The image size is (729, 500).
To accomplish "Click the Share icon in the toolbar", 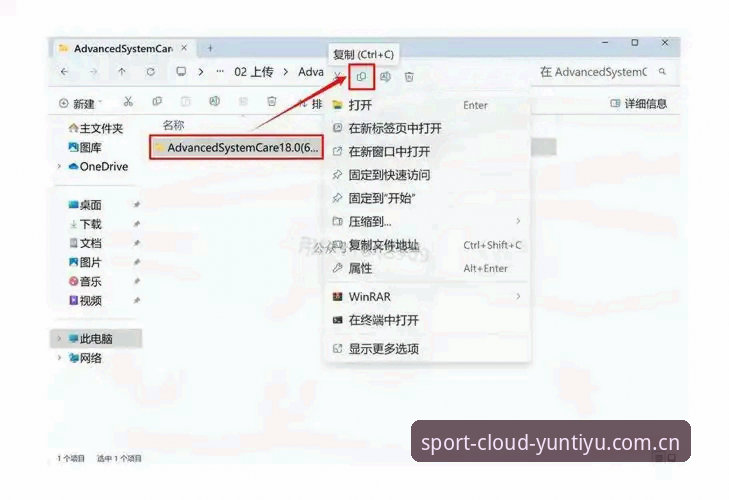I will 243,101.
